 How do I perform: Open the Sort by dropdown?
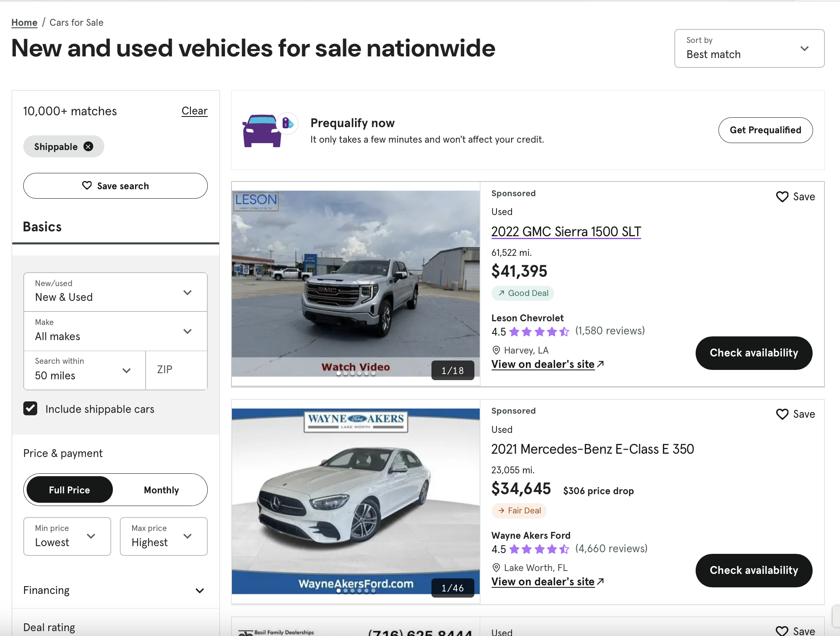(x=749, y=48)
